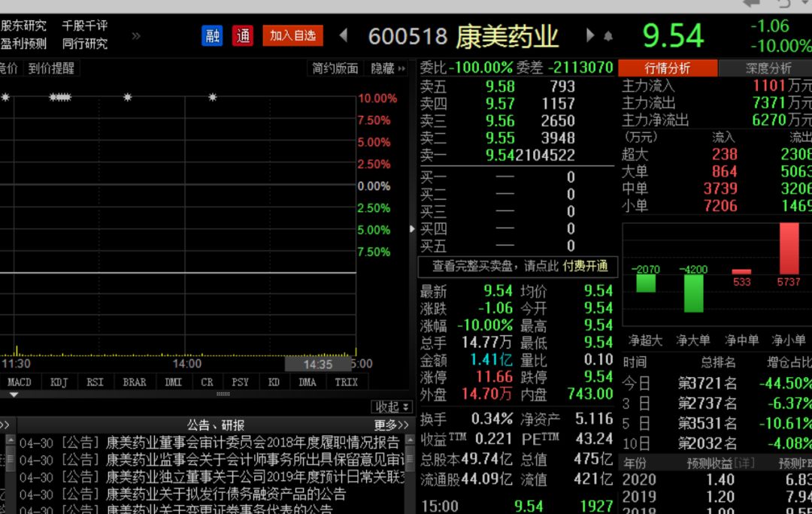
Task: Open 监事会关于会计师事务所 announcement
Action: [256, 460]
